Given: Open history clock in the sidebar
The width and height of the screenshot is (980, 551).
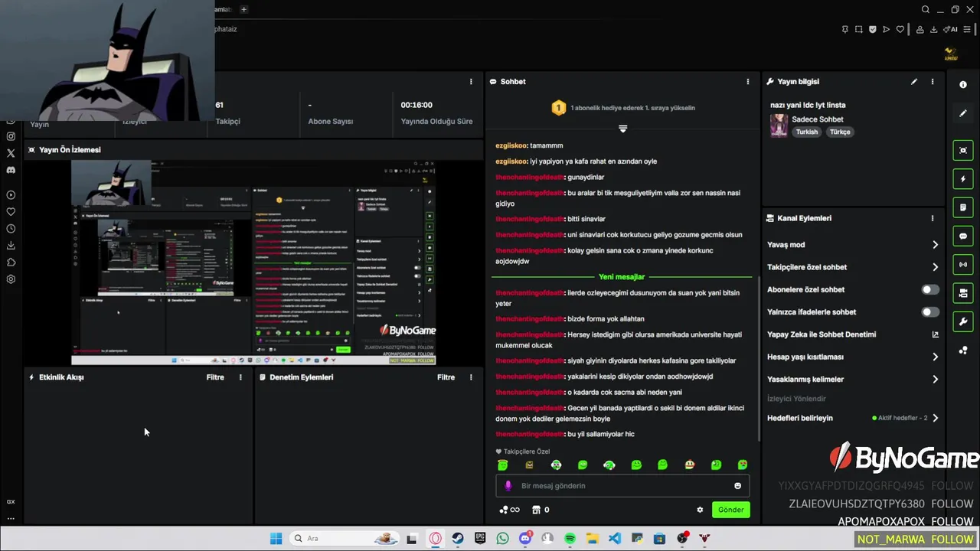Looking at the screenshot, I should pos(11,229).
